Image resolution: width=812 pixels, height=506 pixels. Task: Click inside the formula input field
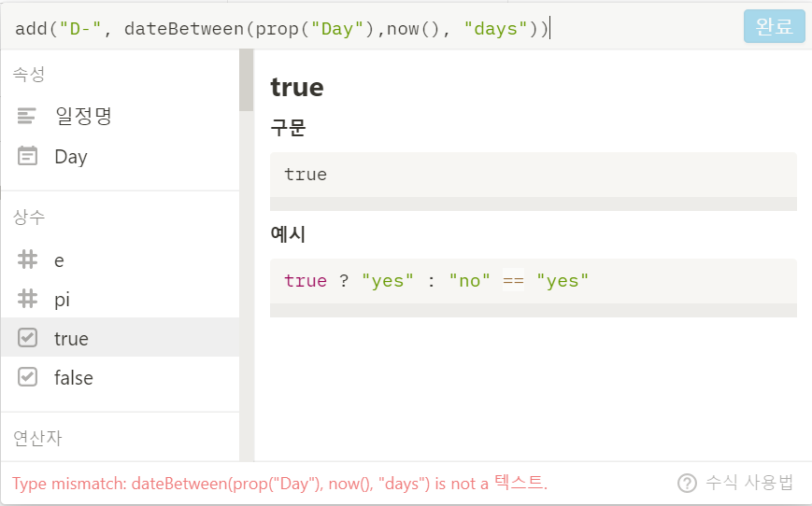[373, 28]
